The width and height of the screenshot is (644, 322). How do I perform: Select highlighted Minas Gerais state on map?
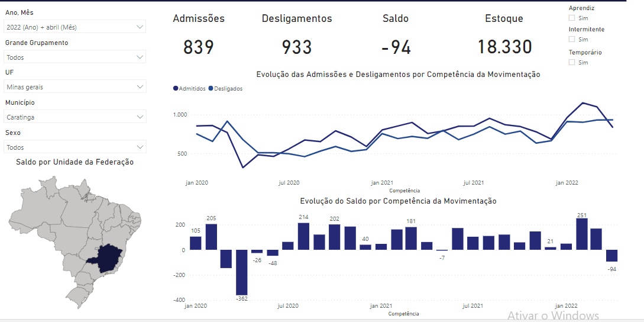pyautogui.click(x=110, y=257)
